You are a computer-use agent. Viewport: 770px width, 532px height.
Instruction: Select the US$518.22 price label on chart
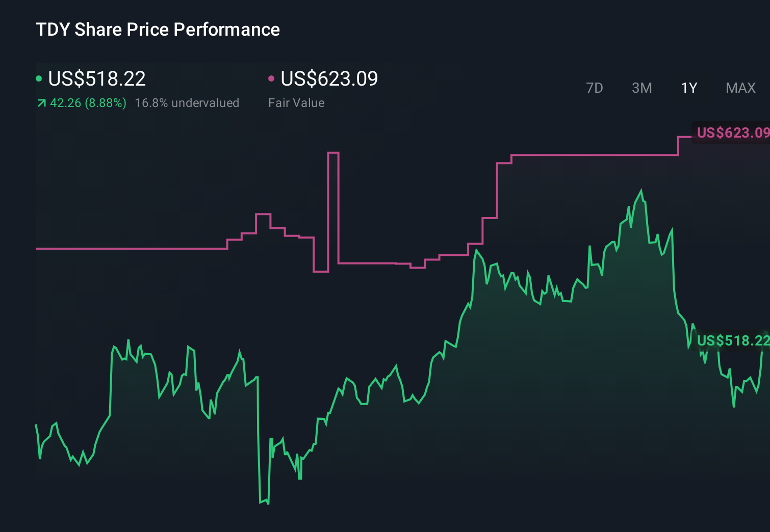[733, 340]
